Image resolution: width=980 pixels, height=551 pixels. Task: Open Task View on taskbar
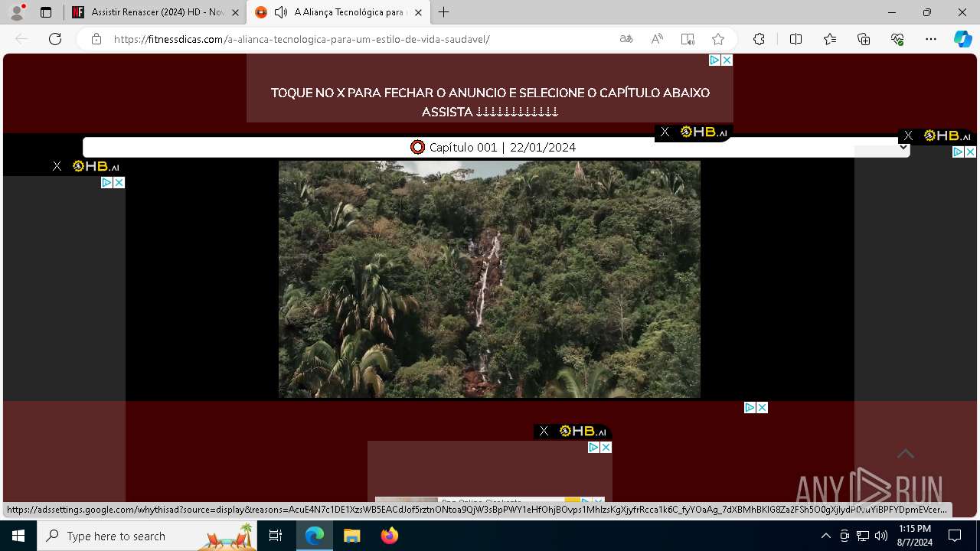[276, 536]
